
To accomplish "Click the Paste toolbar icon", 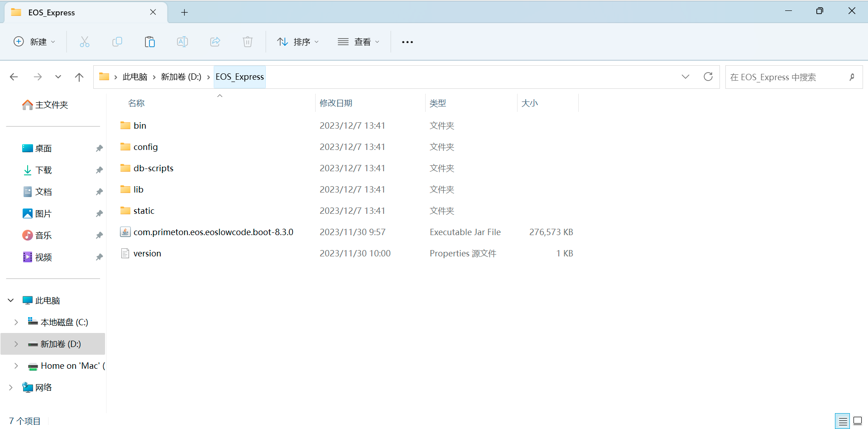I will coord(150,42).
